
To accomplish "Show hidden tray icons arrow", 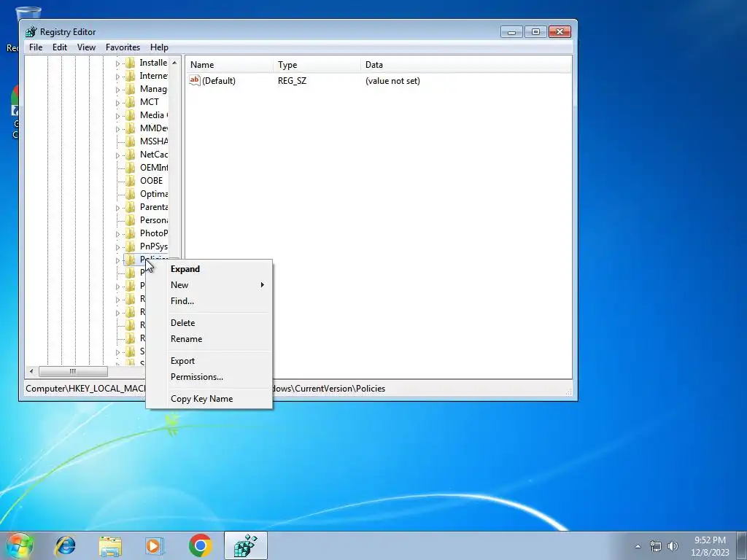I will point(638,546).
